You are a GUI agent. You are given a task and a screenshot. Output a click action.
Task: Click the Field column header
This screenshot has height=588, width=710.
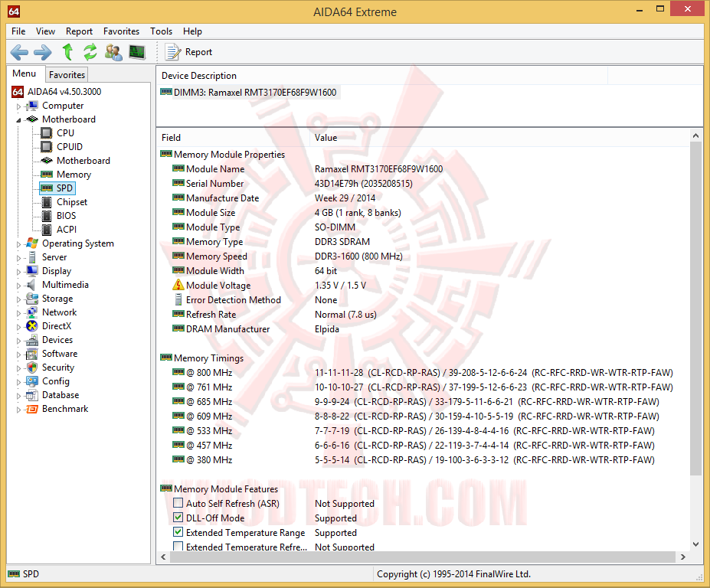click(x=233, y=138)
